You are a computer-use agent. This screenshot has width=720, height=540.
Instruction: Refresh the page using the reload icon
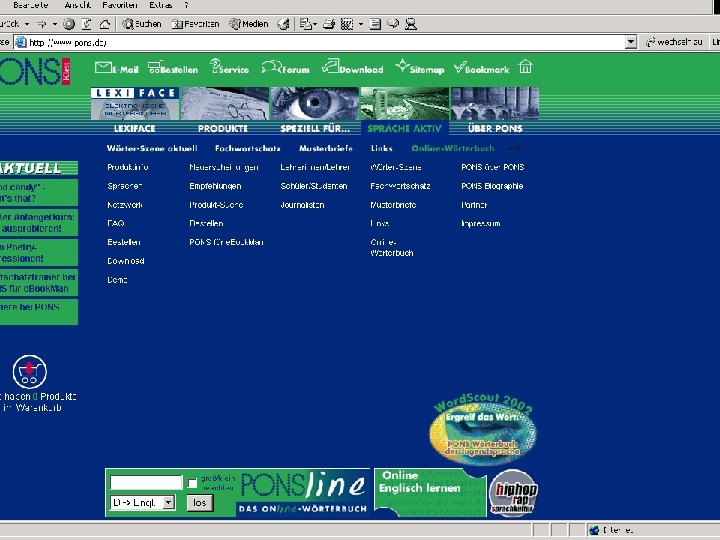click(86, 24)
